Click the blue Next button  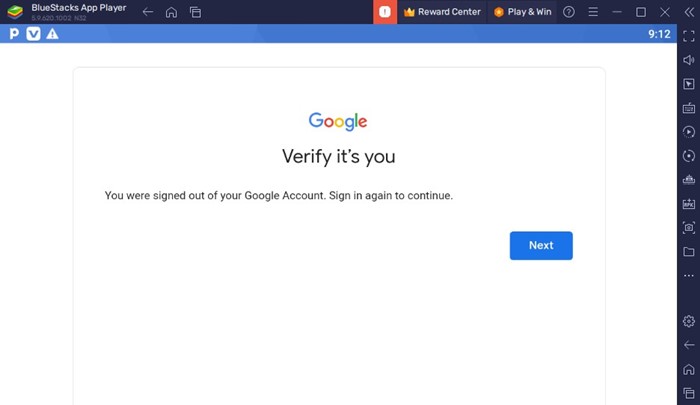pyautogui.click(x=541, y=246)
